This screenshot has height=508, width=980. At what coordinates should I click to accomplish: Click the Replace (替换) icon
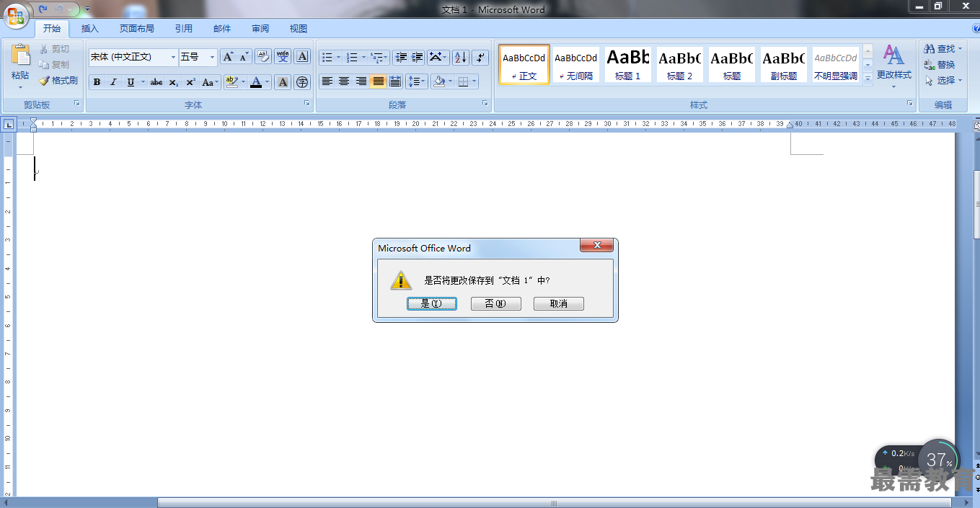pyautogui.click(x=930, y=65)
